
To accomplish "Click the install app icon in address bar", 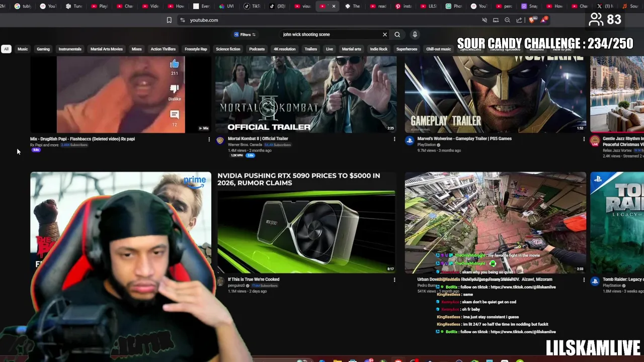I will (496, 20).
